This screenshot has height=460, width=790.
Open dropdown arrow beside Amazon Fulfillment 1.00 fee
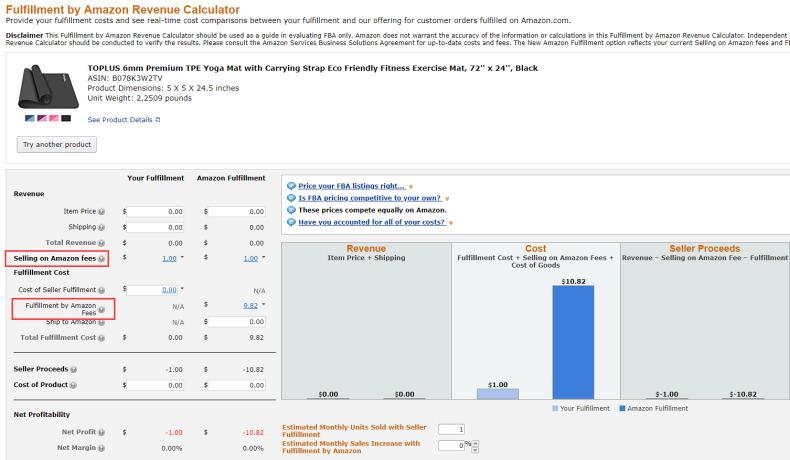[264, 257]
